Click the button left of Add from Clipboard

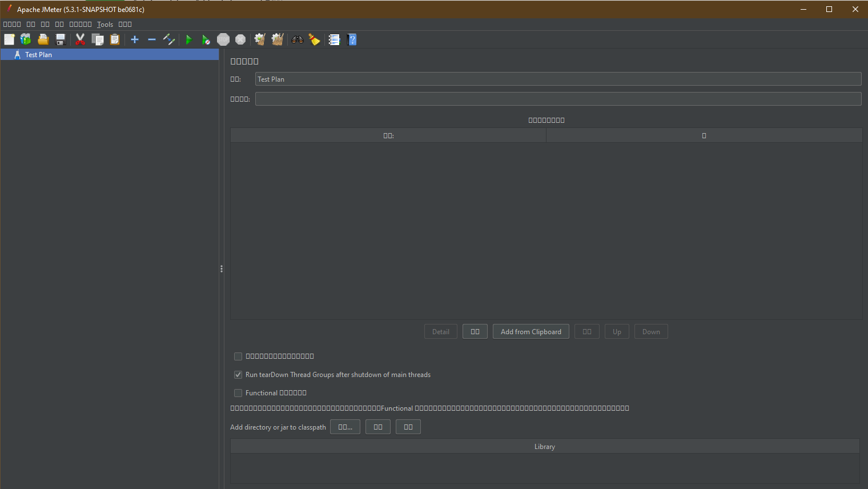point(475,332)
